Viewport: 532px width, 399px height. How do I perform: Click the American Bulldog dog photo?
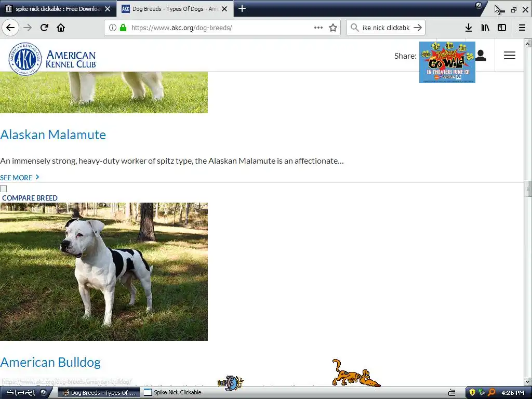104,271
